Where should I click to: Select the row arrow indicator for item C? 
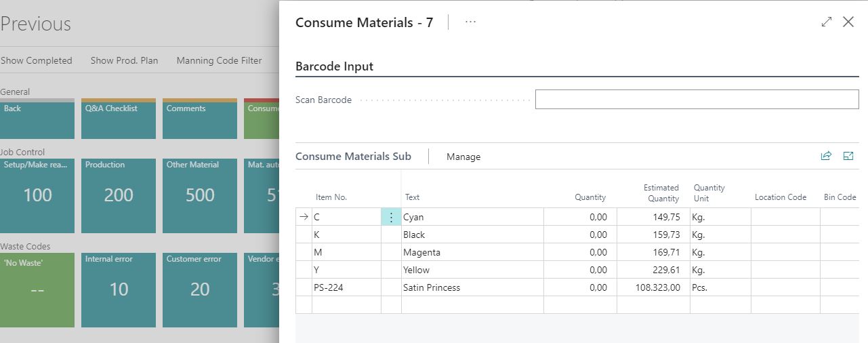coord(304,217)
